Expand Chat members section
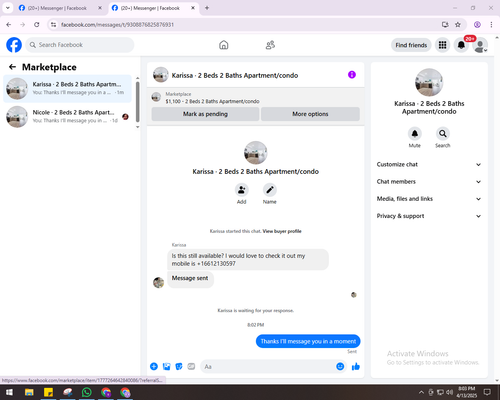This screenshot has height=400, width=500. pyautogui.click(x=429, y=182)
